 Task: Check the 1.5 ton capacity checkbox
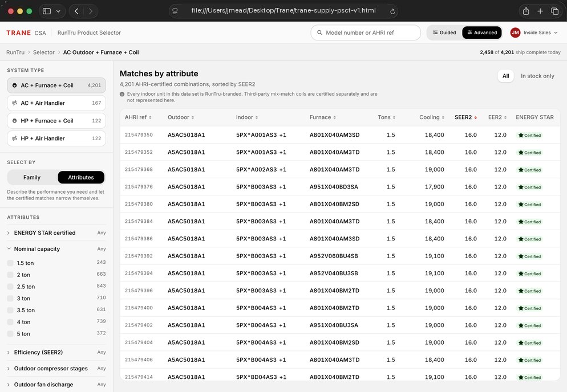[x=10, y=263]
